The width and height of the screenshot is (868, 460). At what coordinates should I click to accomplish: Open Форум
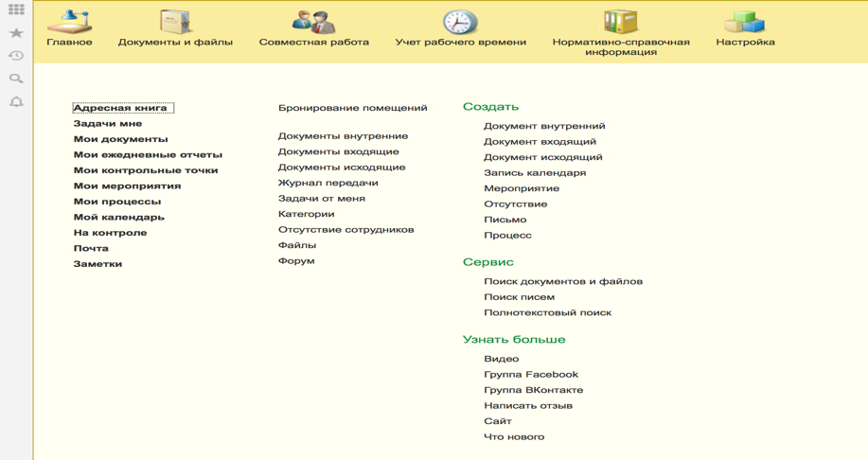[296, 260]
